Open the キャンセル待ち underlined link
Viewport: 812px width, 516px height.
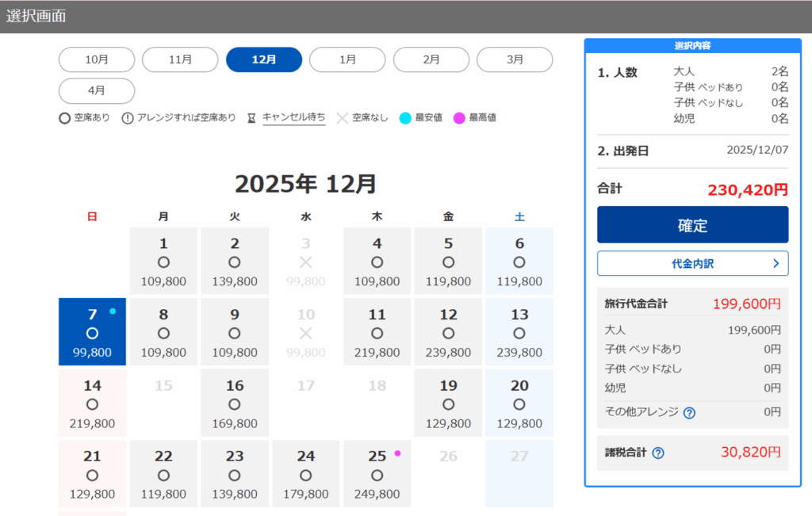coord(293,117)
